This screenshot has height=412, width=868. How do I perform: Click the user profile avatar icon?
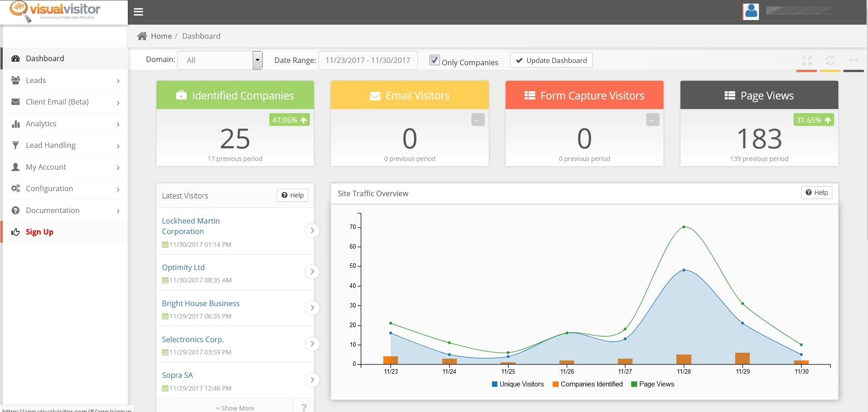[750, 11]
